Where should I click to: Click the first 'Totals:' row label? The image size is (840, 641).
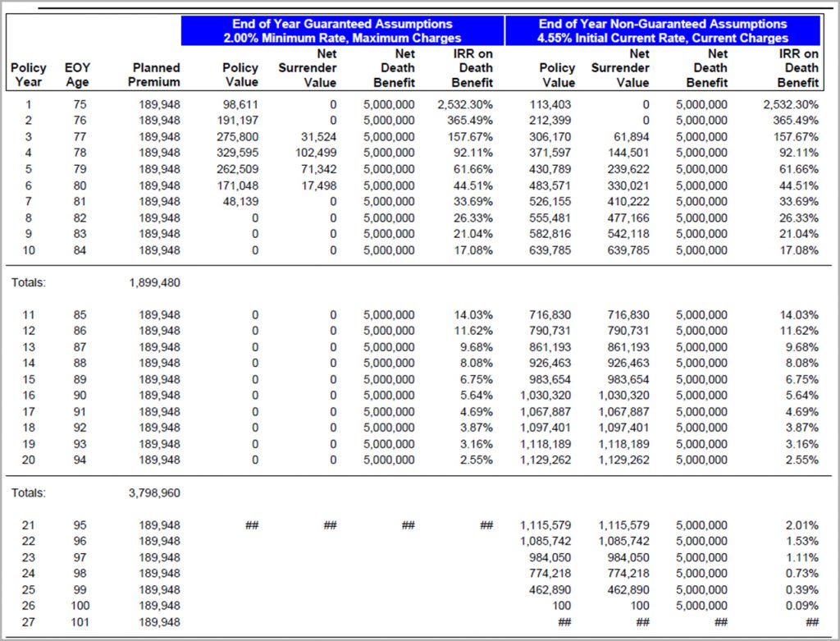click(29, 282)
